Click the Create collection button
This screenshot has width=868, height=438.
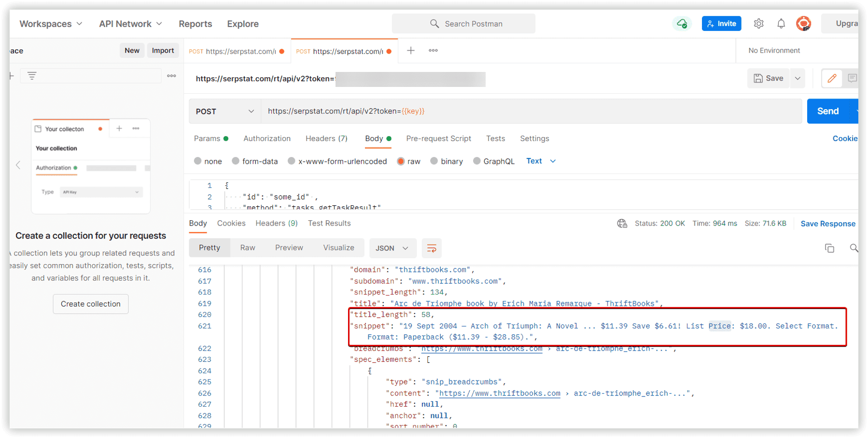(x=91, y=304)
